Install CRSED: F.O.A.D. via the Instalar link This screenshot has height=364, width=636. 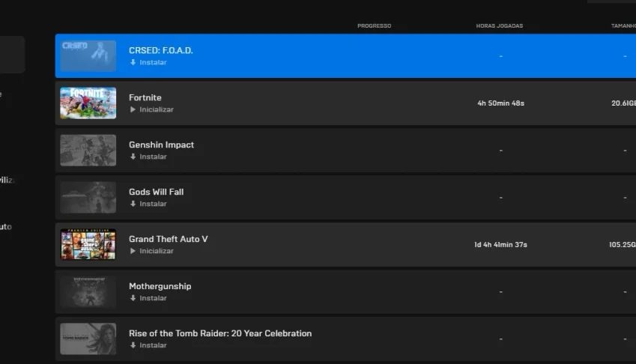click(153, 62)
